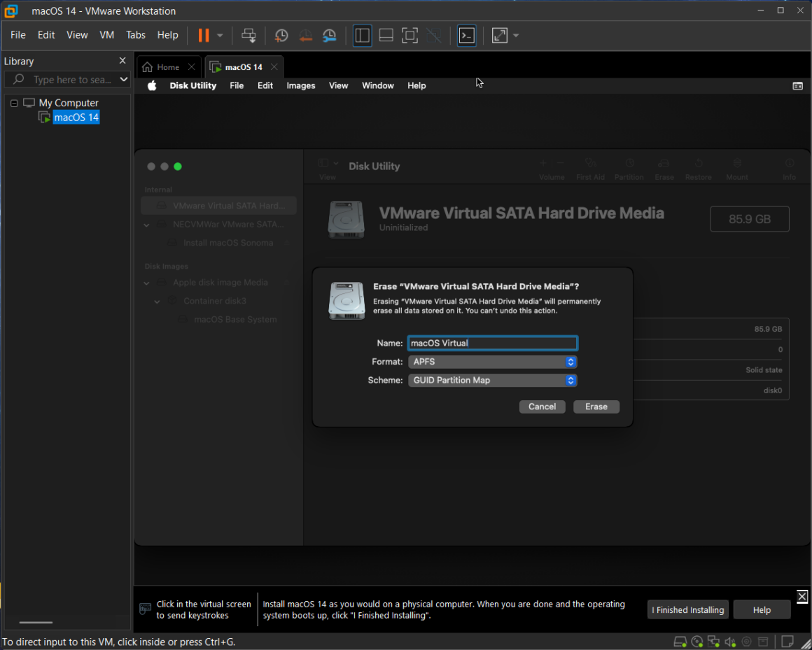Toggle the library sidebar view icon

click(x=362, y=35)
